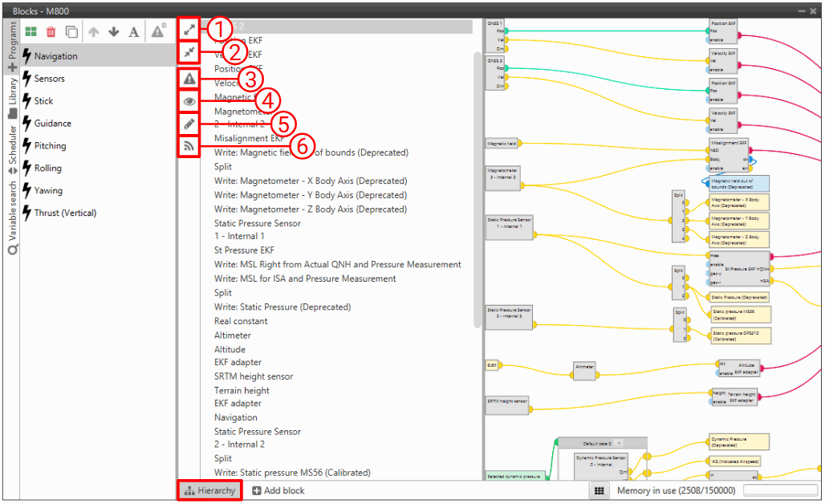The height and width of the screenshot is (504, 825).
Task: Toggle the Hierarchy button at bottom
Action: click(209, 490)
